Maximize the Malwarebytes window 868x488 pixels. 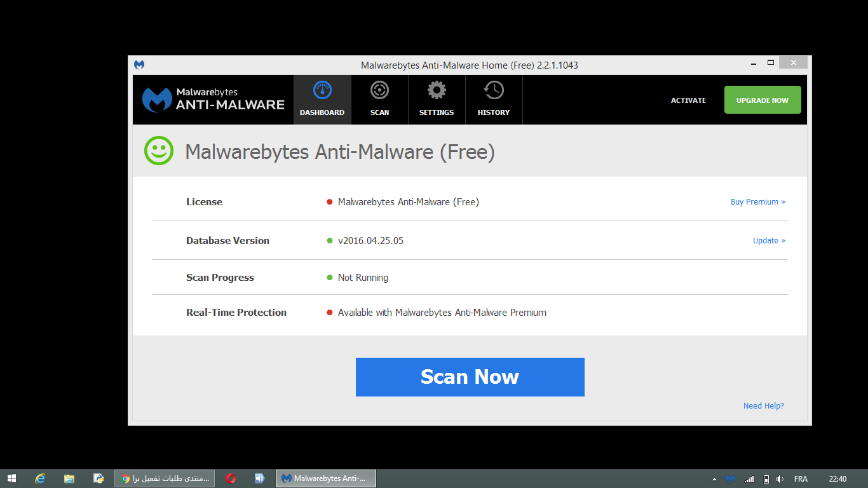pyautogui.click(x=771, y=63)
